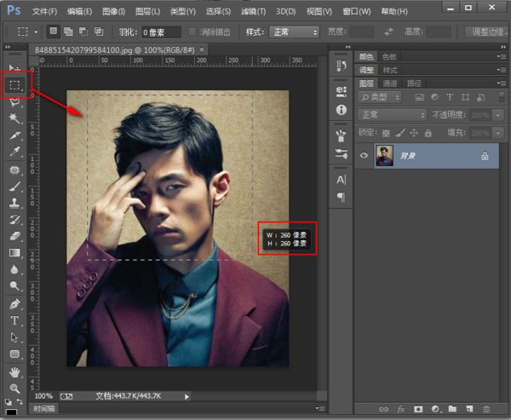Select the Rectangular Marquee tool in toolbox
This screenshot has width=511, height=420.
click(x=14, y=85)
